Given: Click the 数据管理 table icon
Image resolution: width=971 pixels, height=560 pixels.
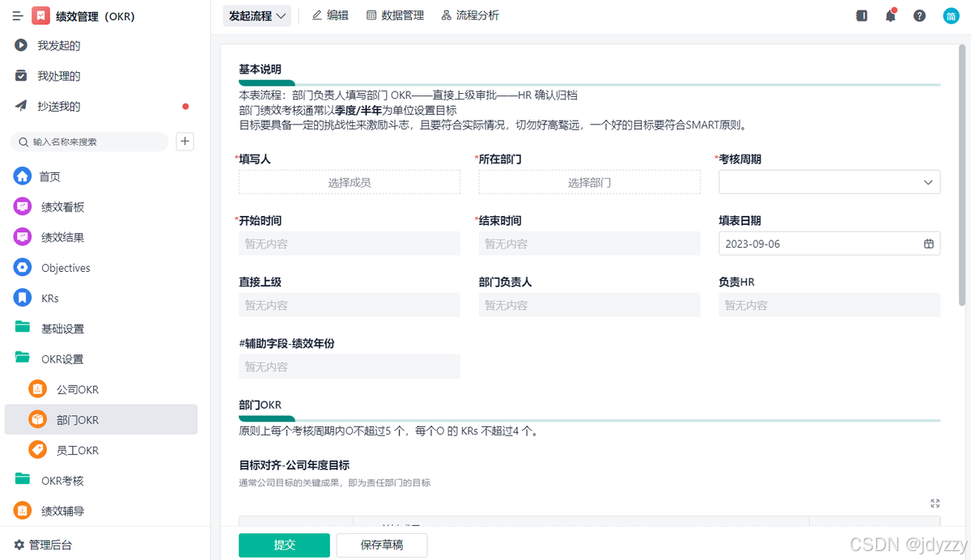Looking at the screenshot, I should point(371,15).
